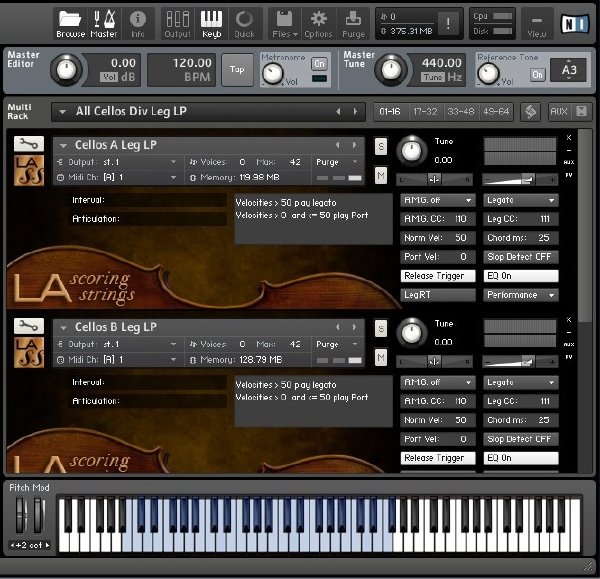Mute the Cellos B instrument
Viewport: 600px width, 579px height.
pos(381,358)
